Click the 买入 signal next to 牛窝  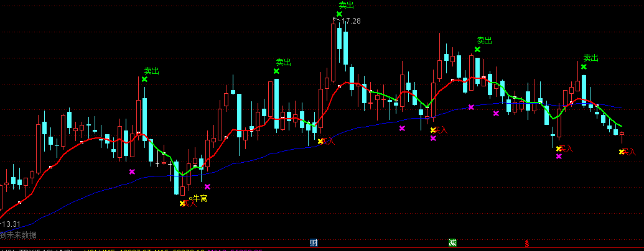pyautogui.click(x=190, y=203)
